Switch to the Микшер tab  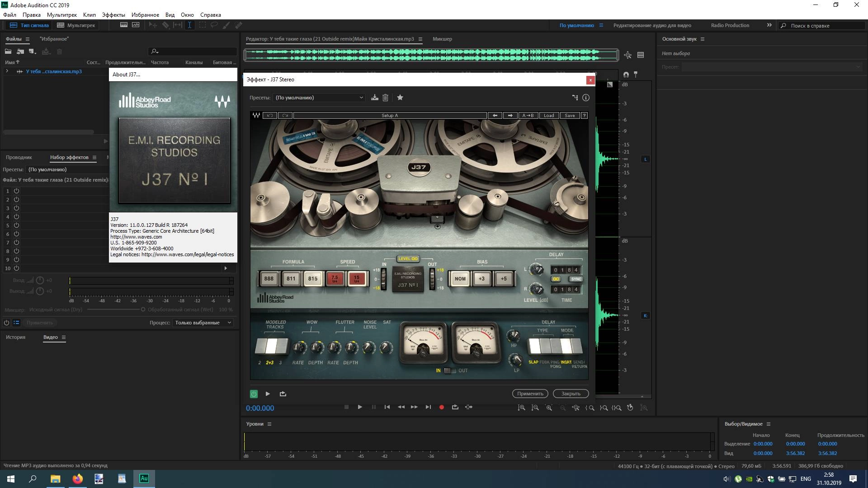click(x=442, y=39)
